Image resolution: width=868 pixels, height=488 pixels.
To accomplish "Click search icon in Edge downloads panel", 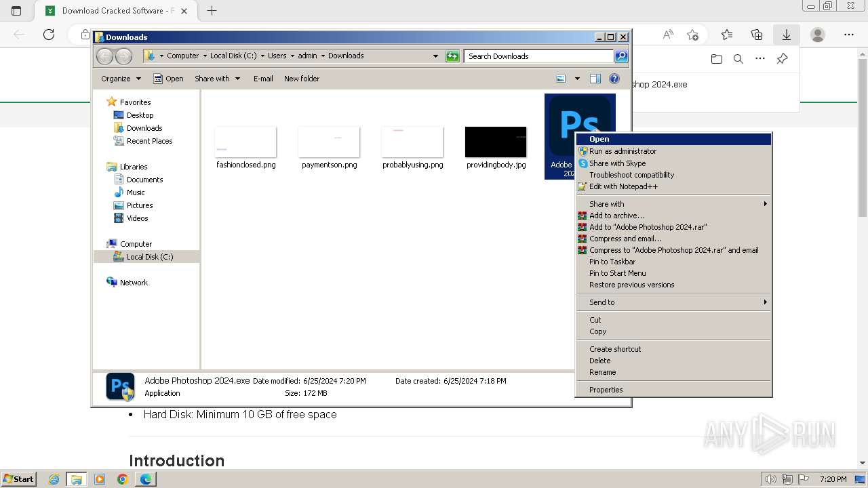I will click(738, 59).
